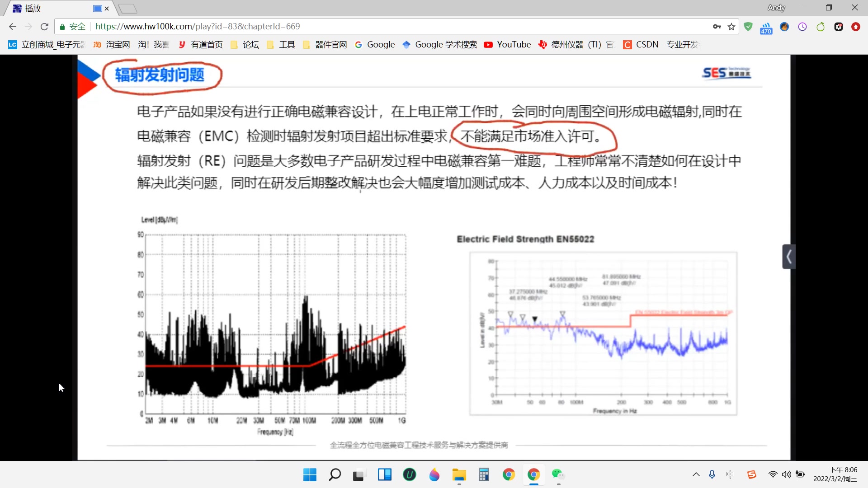Click the EN55022 electric field strength chart

pyautogui.click(x=602, y=333)
